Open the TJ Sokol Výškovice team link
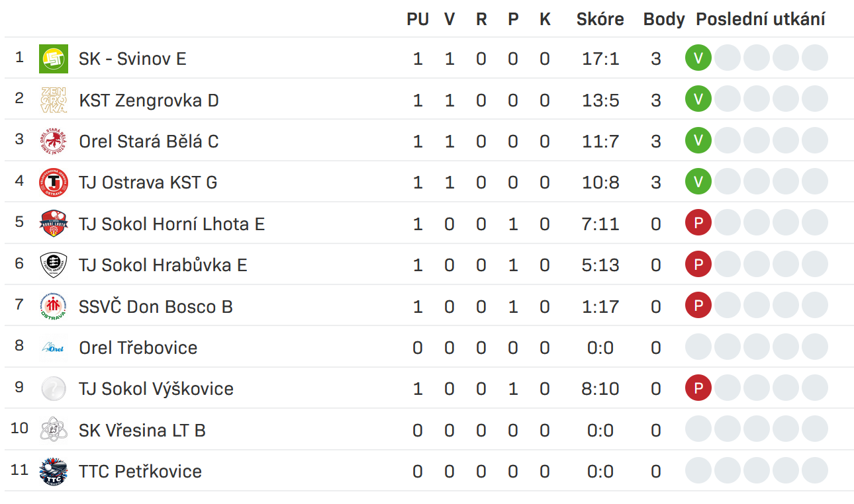This screenshot has height=504, width=854. point(156,389)
